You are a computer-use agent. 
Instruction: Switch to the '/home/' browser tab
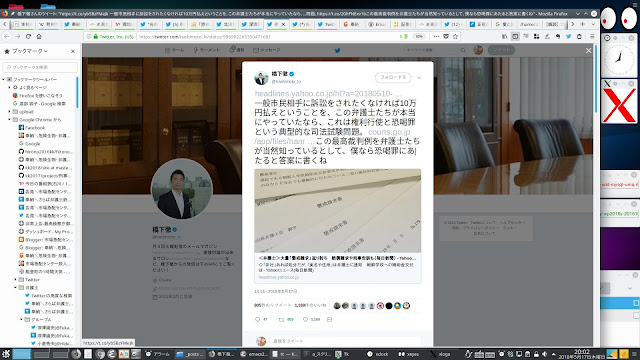point(530,24)
